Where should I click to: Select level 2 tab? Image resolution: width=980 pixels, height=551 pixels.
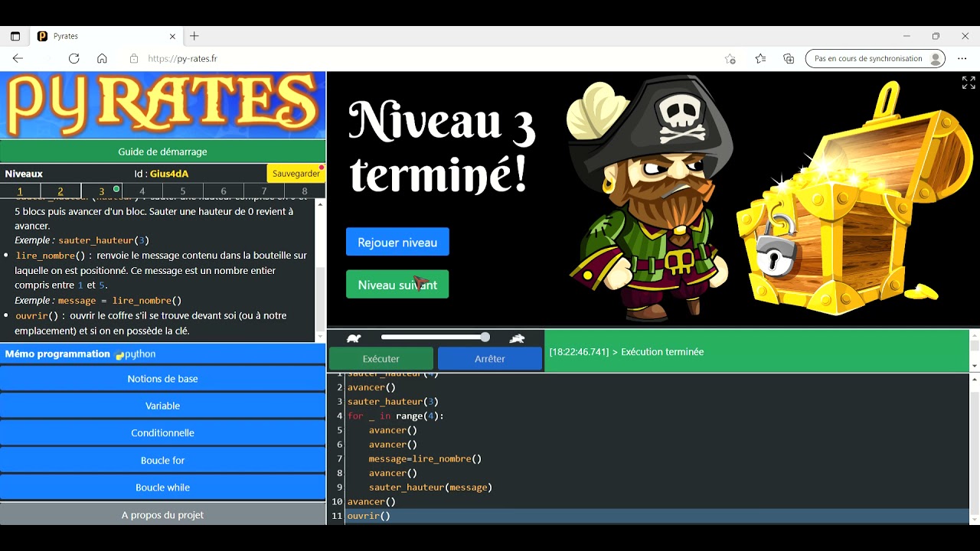click(60, 191)
